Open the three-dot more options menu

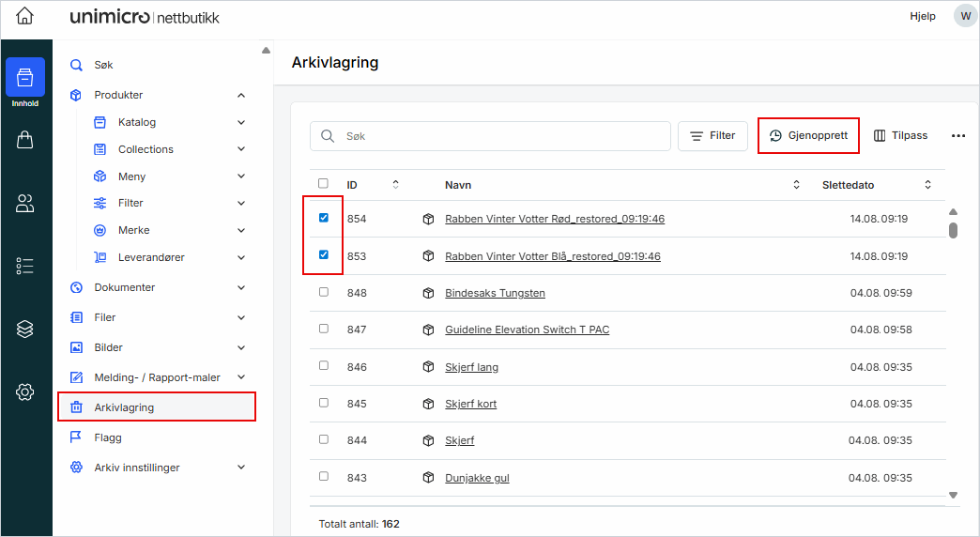click(x=957, y=136)
